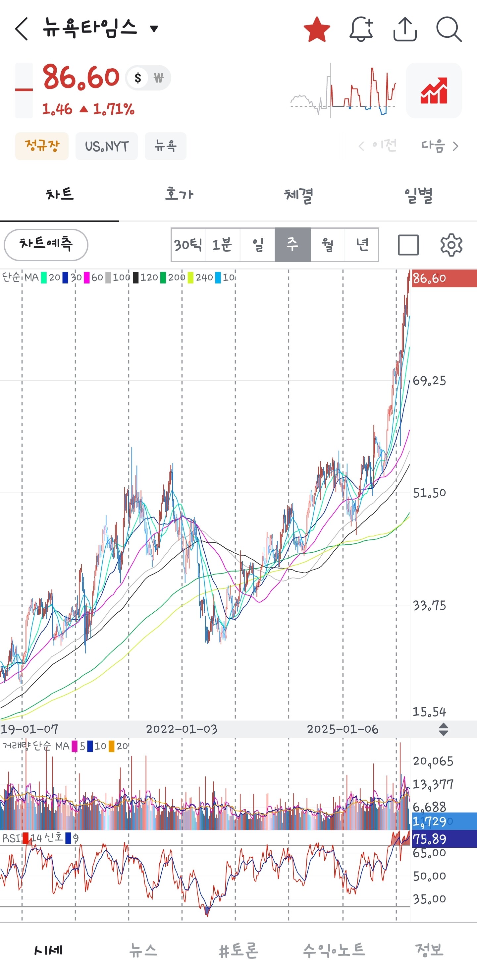Viewport: 477px width, 980px height.
Task: Tap the 2022-01-03 date axis label
Action: tap(182, 729)
